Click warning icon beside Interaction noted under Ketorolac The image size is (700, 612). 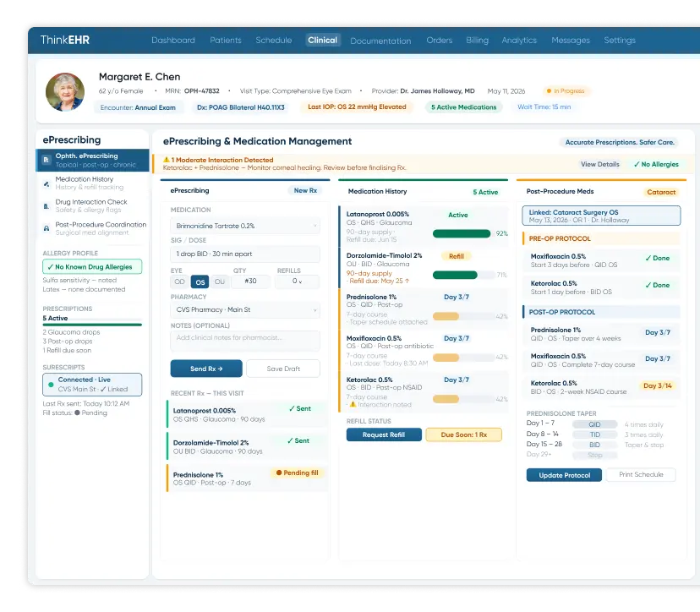tap(353, 404)
